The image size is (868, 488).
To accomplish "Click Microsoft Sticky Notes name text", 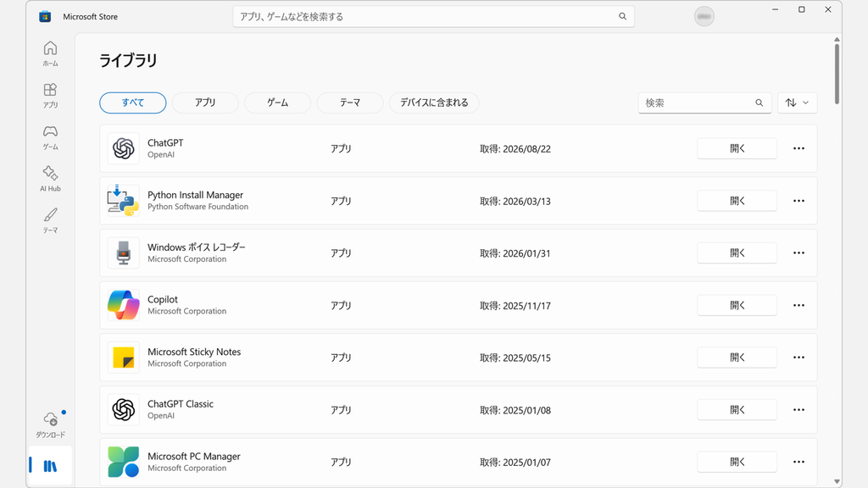I will tap(194, 352).
